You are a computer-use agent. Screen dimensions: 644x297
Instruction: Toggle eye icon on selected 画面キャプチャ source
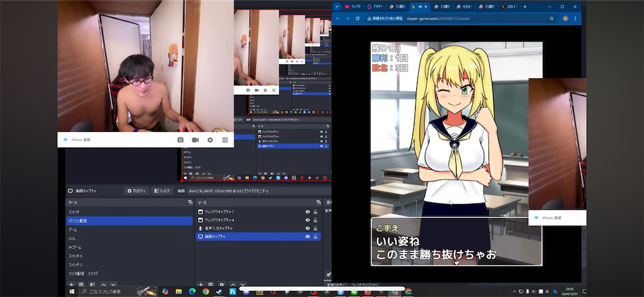[307, 237]
